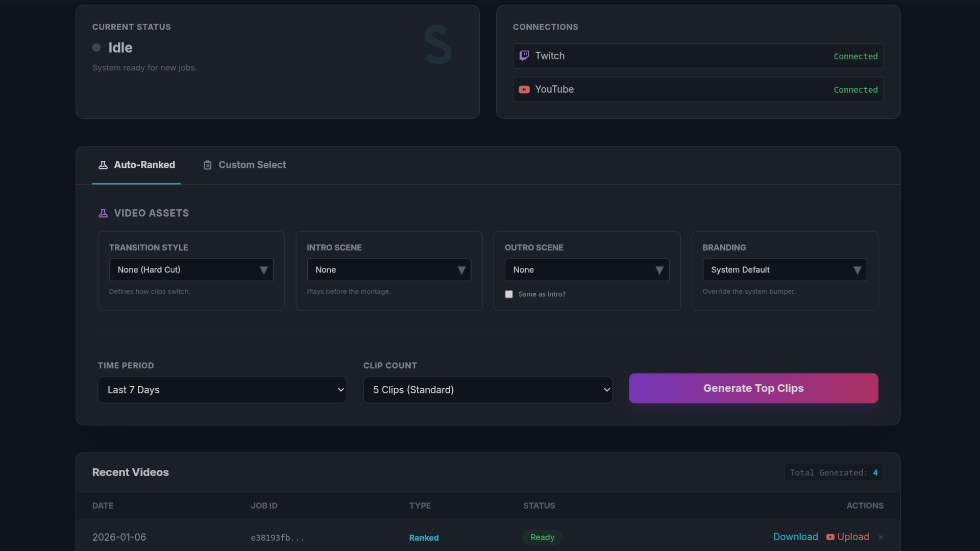Click the Idle status indicator dot
The height and width of the screenshot is (551, 980).
pyautogui.click(x=96, y=47)
